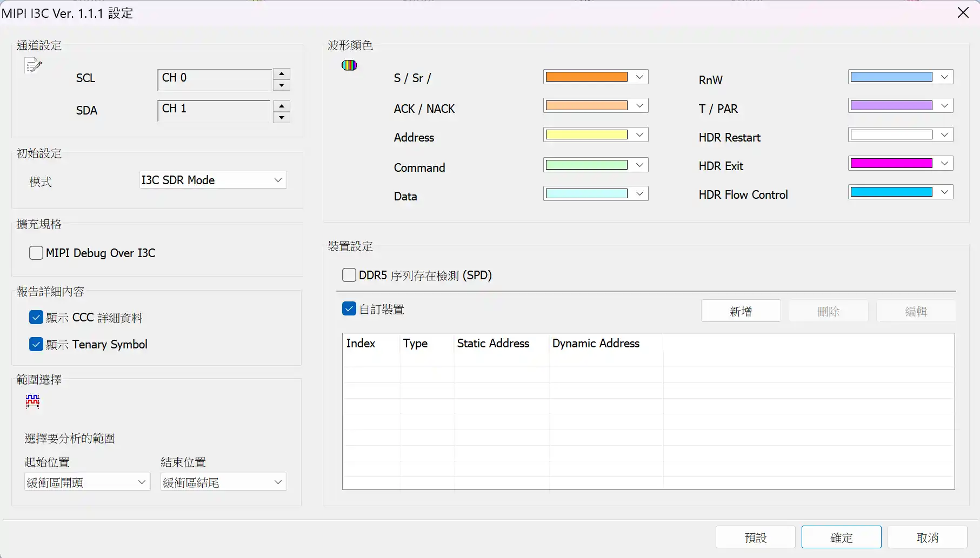Enable MIPI Debug Over I3C checkbox

[36, 253]
